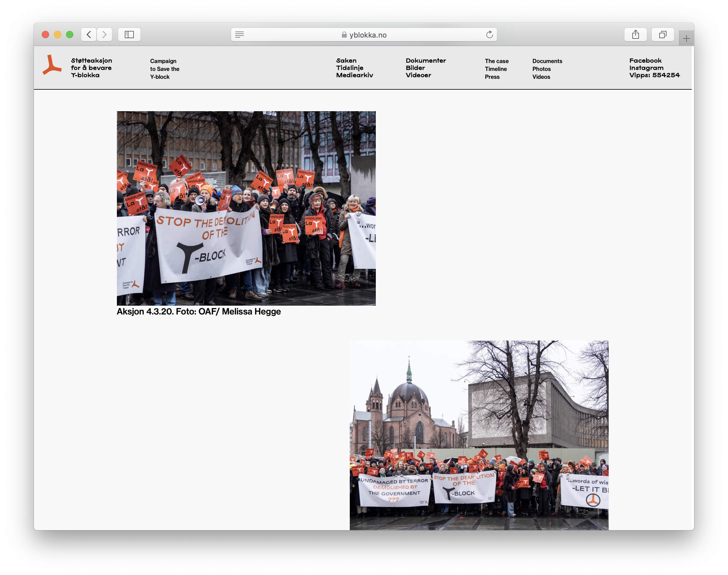
Task: Toggle the Safari sidebar button
Action: pos(129,34)
